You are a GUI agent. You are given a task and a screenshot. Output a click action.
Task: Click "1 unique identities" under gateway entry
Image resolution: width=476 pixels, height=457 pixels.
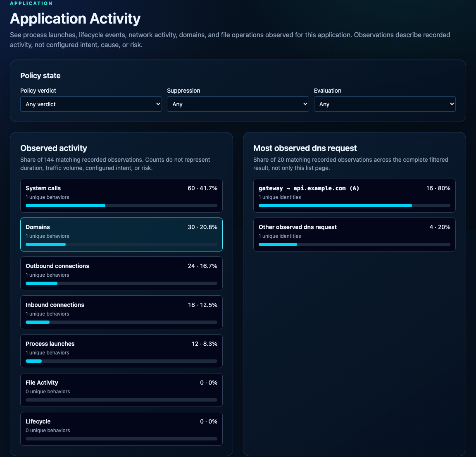[280, 197]
